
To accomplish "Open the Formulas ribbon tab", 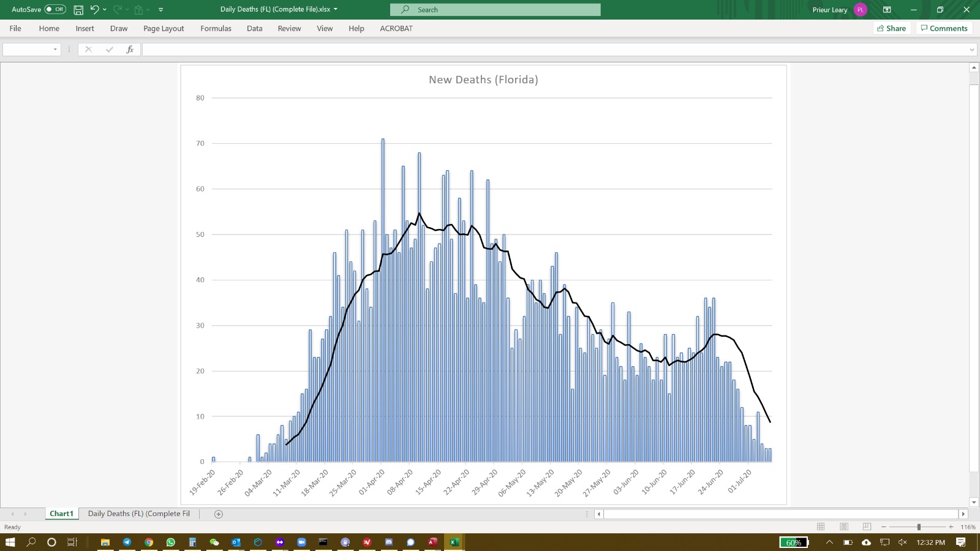I will pos(216,29).
